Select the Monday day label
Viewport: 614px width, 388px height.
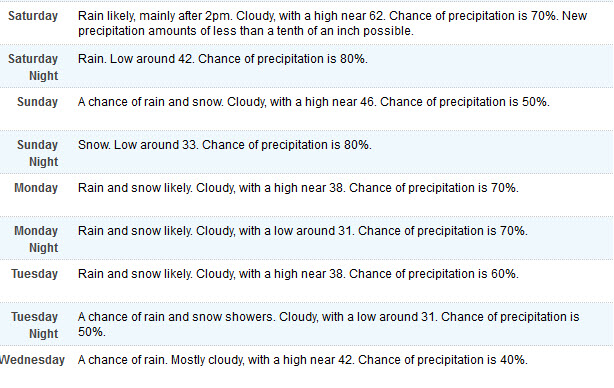(x=36, y=188)
